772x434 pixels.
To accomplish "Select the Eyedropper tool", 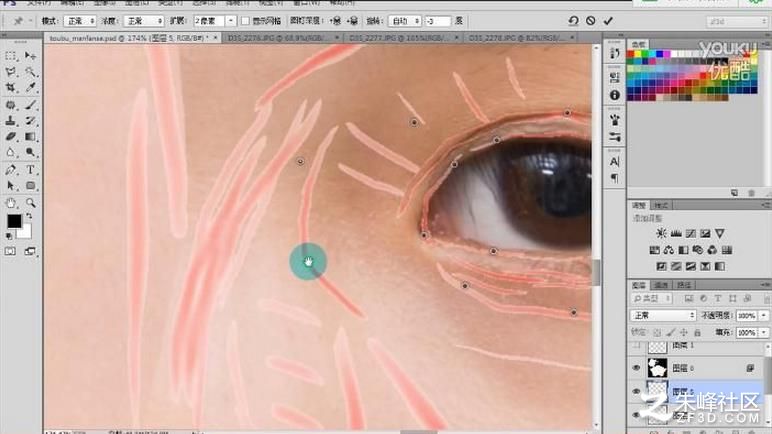I will pyautogui.click(x=30, y=88).
